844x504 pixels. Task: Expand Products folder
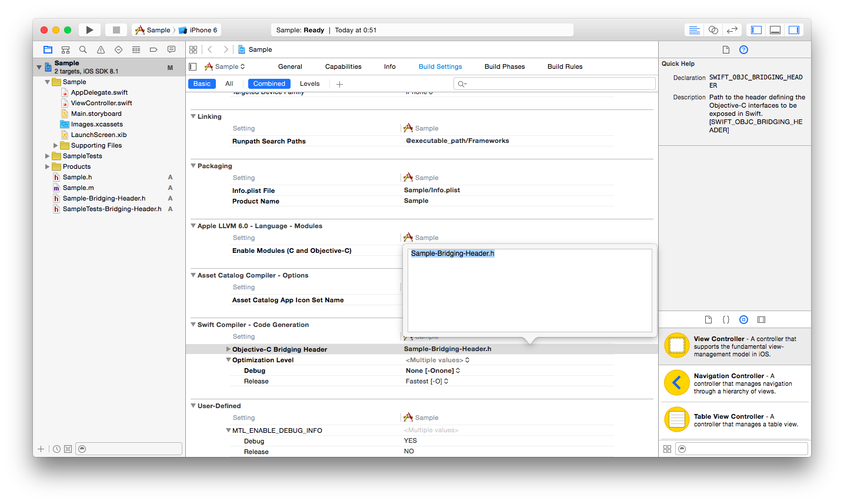tap(48, 167)
